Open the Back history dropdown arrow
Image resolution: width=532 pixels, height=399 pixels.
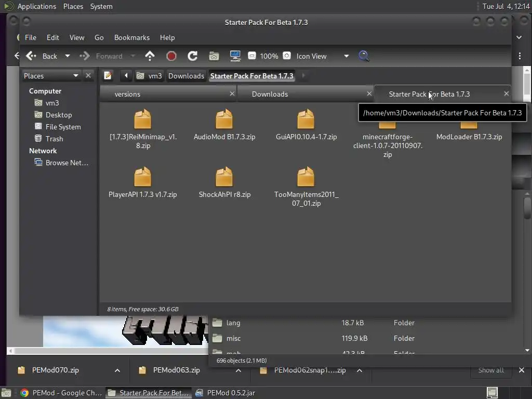[x=68, y=56]
